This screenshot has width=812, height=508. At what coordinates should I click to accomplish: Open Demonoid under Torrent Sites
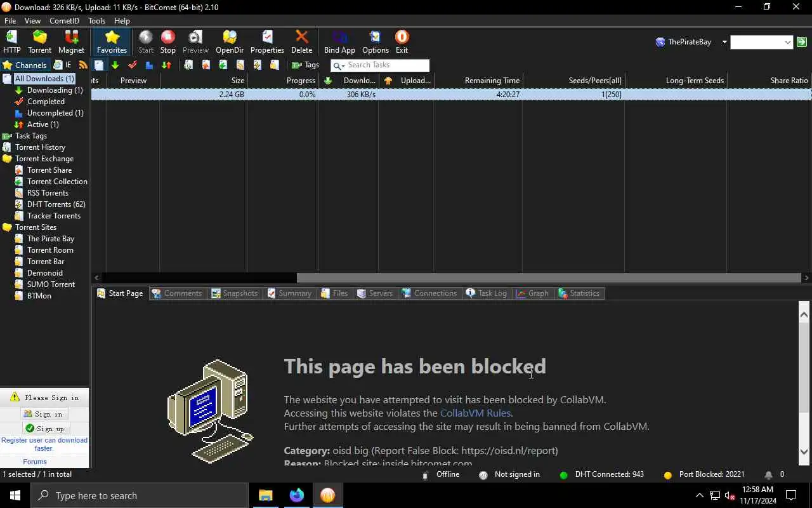tap(44, 273)
